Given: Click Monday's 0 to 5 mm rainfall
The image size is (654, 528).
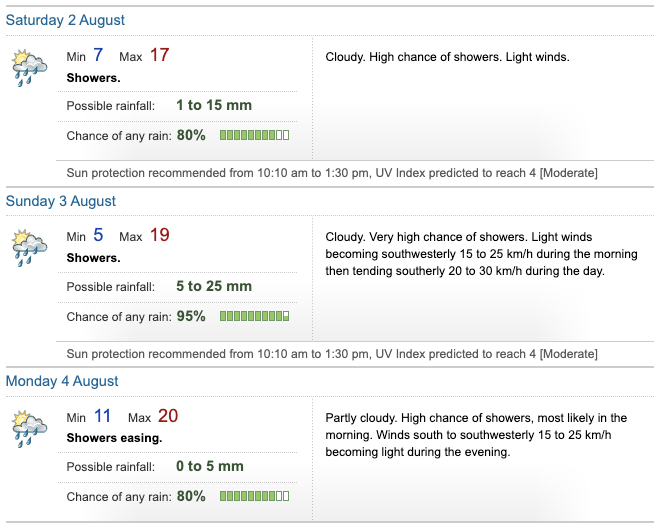Looking at the screenshot, I should pyautogui.click(x=210, y=466).
